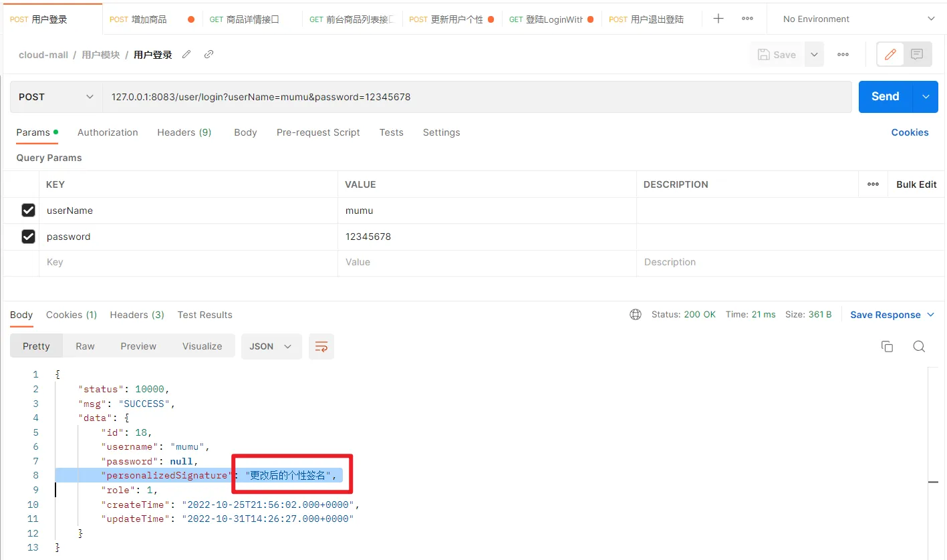Image resolution: width=947 pixels, height=560 pixels.
Task: Click the globe network information icon
Action: tap(636, 315)
